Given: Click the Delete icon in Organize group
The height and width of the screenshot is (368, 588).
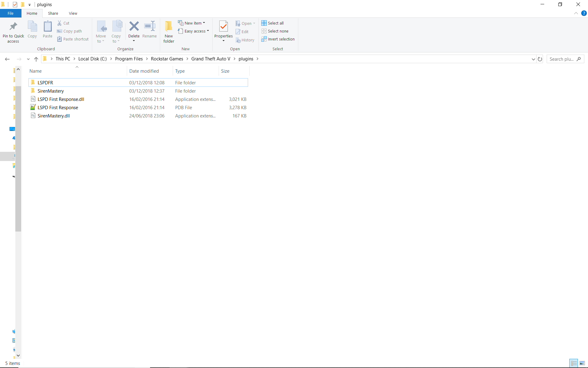Looking at the screenshot, I should click(x=134, y=27).
